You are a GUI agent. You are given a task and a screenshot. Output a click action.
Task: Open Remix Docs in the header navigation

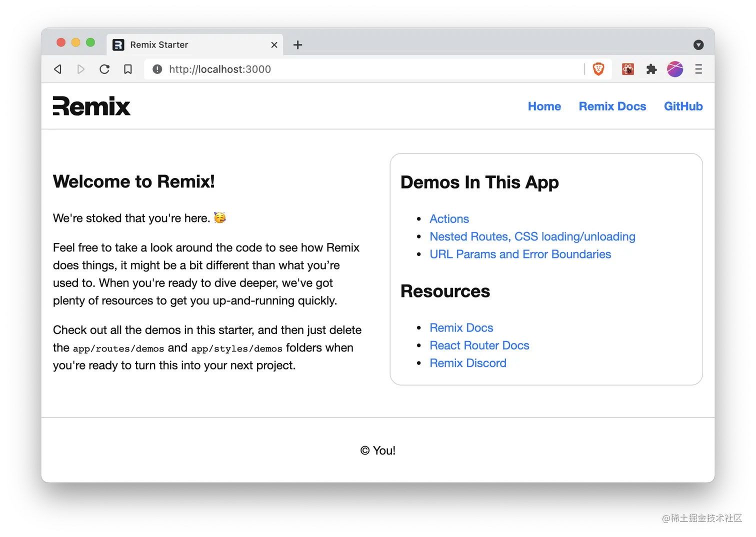[x=612, y=106]
